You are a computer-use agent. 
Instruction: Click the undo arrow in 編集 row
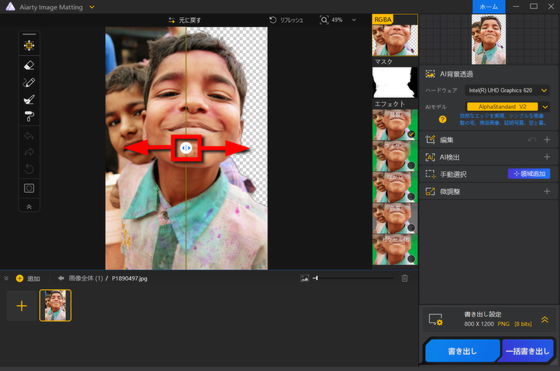(x=532, y=140)
